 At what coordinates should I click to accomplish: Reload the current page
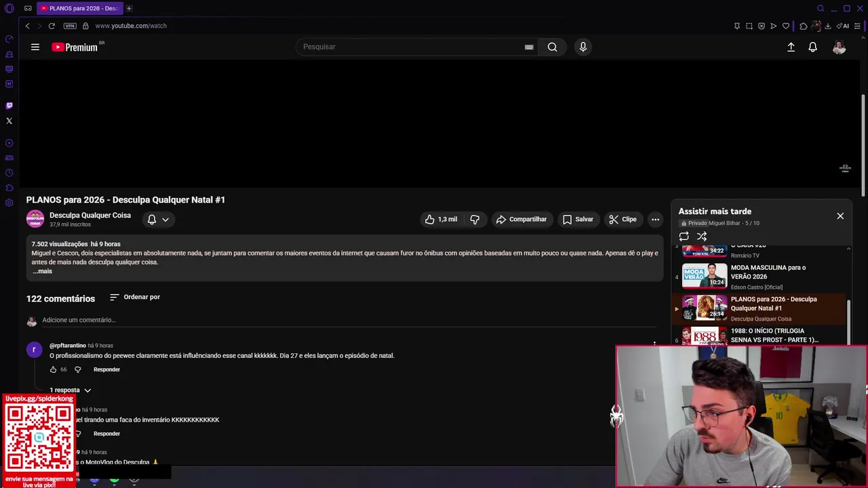(52, 26)
